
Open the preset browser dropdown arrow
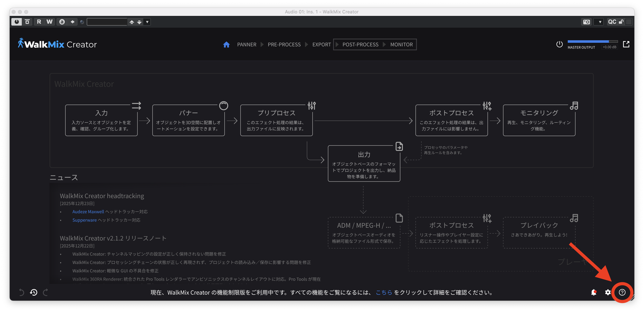[x=147, y=22]
